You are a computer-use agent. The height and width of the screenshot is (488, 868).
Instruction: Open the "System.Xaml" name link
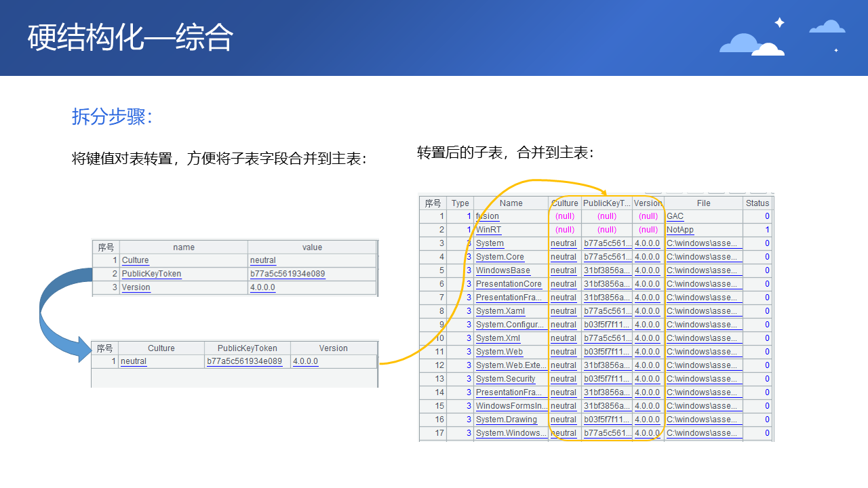tap(500, 311)
